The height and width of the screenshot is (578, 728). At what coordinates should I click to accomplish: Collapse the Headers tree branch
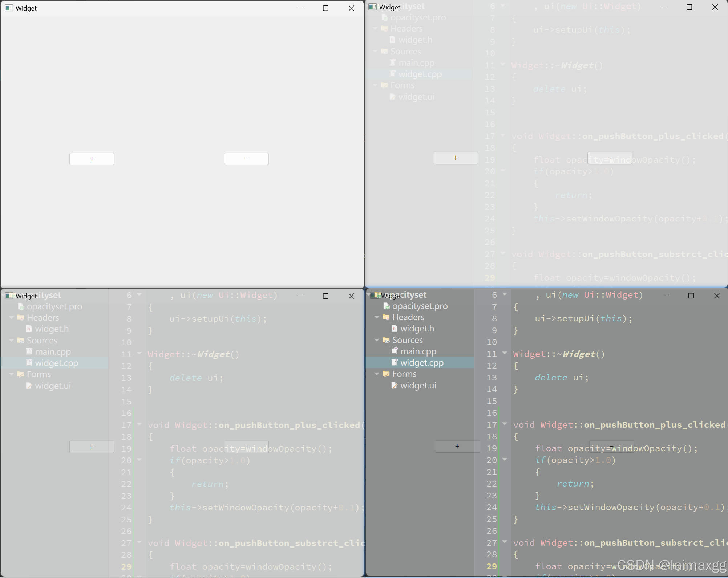pyautogui.click(x=377, y=317)
